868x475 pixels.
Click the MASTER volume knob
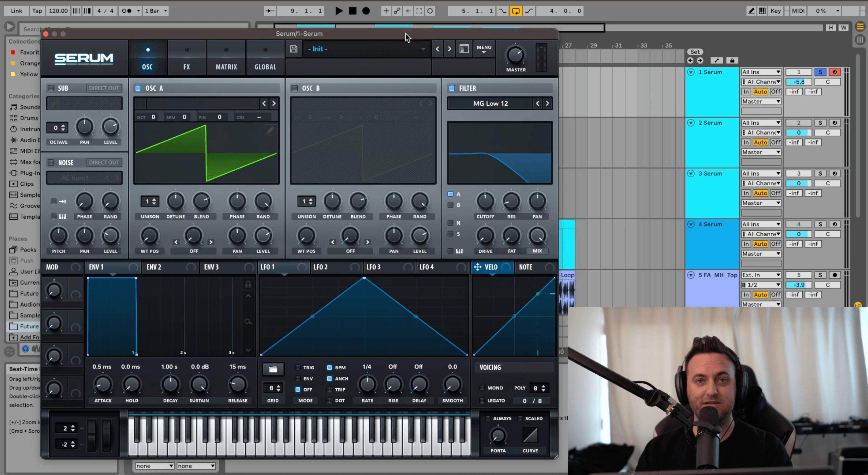click(x=515, y=55)
